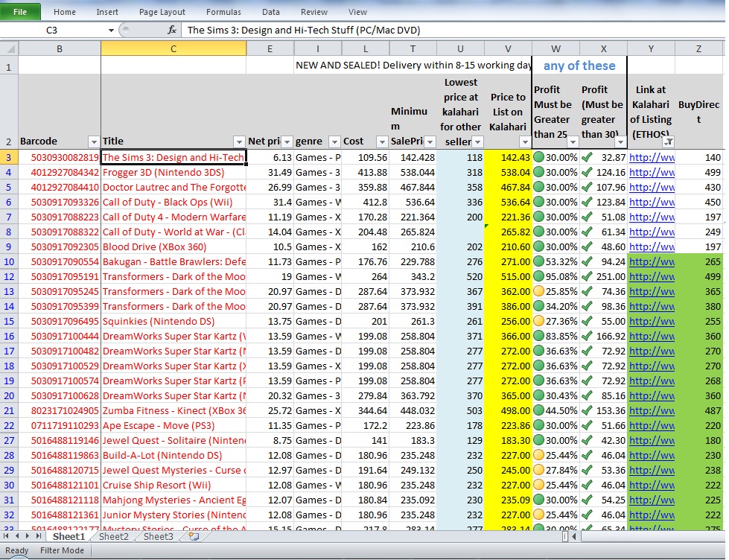Click the Name Box showing C3
This screenshot has width=729, height=560.
click(52, 31)
